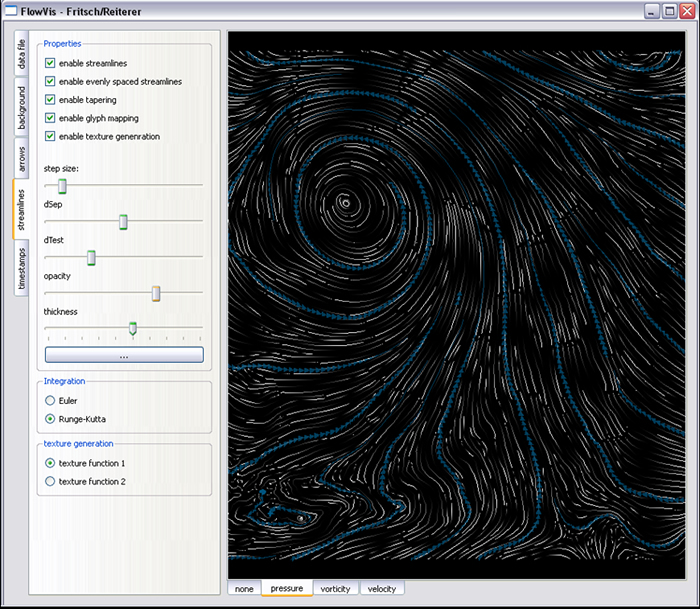700x609 pixels.
Task: Choose Runge-Kutta integration
Action: [x=50, y=419]
